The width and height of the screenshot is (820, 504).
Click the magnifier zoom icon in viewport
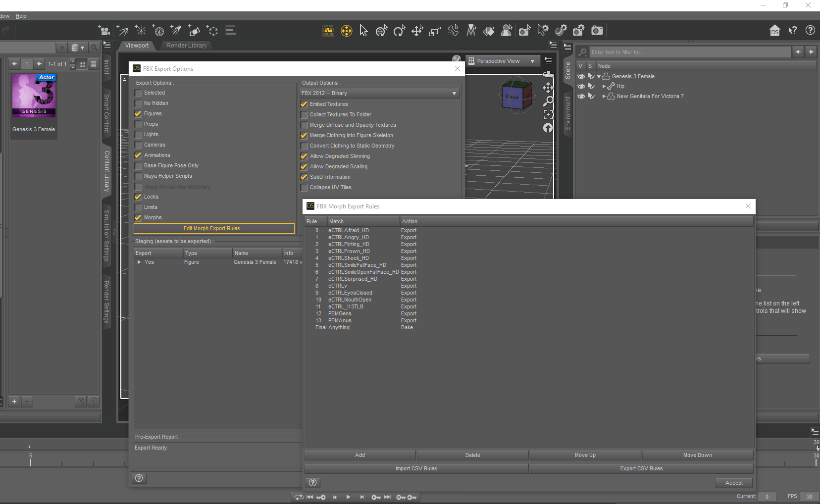(548, 101)
